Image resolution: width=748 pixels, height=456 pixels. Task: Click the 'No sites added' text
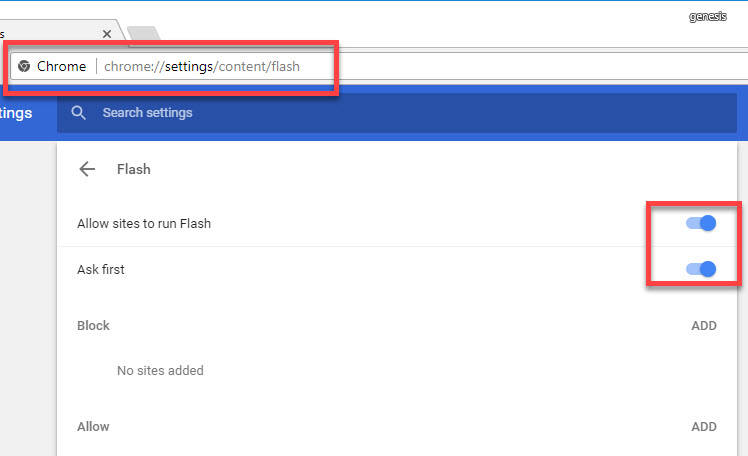point(160,371)
